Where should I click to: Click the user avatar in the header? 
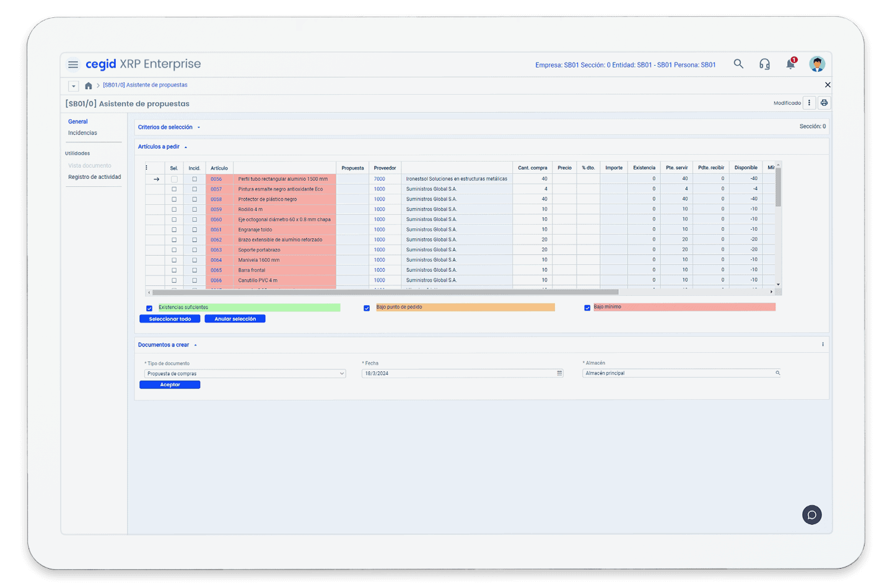pos(816,64)
